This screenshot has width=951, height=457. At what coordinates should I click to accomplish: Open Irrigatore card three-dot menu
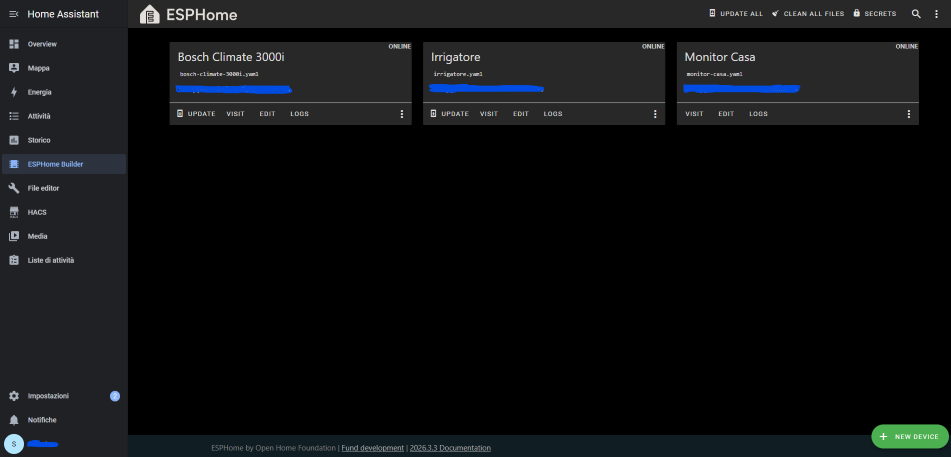(x=655, y=114)
